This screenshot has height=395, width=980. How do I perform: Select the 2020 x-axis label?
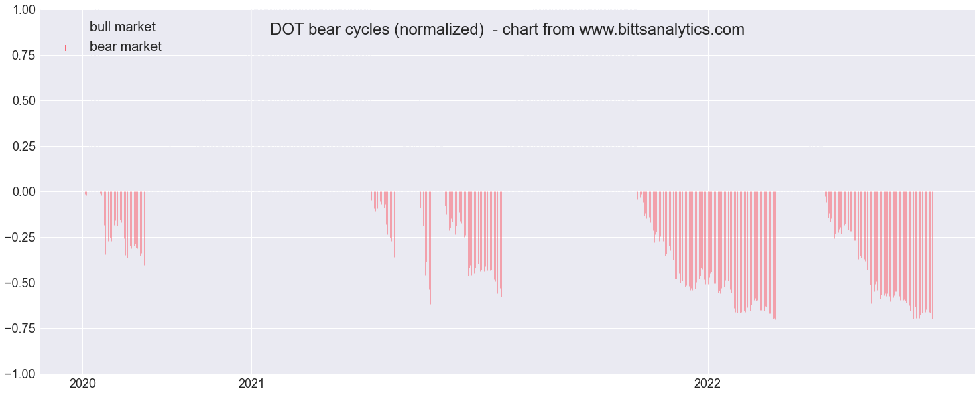83,384
